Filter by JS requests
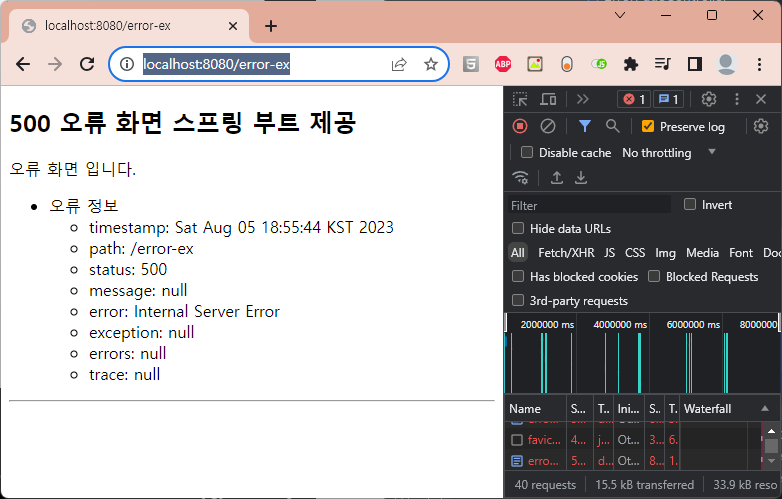 point(609,253)
